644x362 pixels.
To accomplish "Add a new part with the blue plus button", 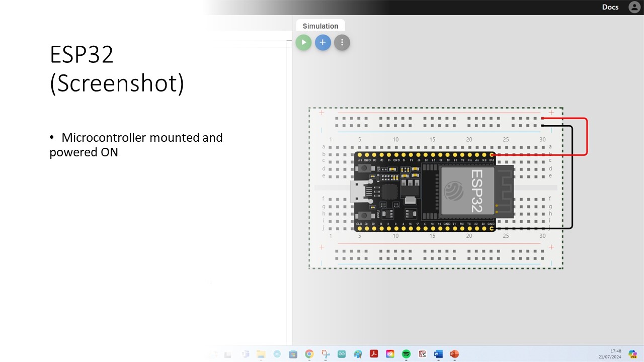I will pyautogui.click(x=323, y=43).
